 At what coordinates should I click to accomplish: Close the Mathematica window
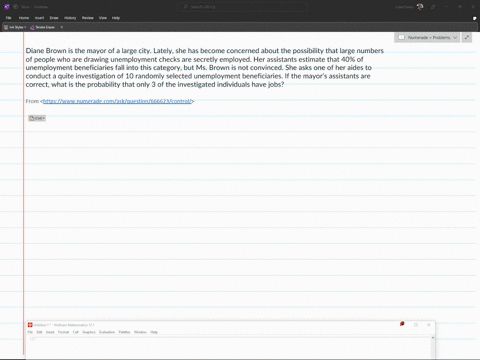429,325
